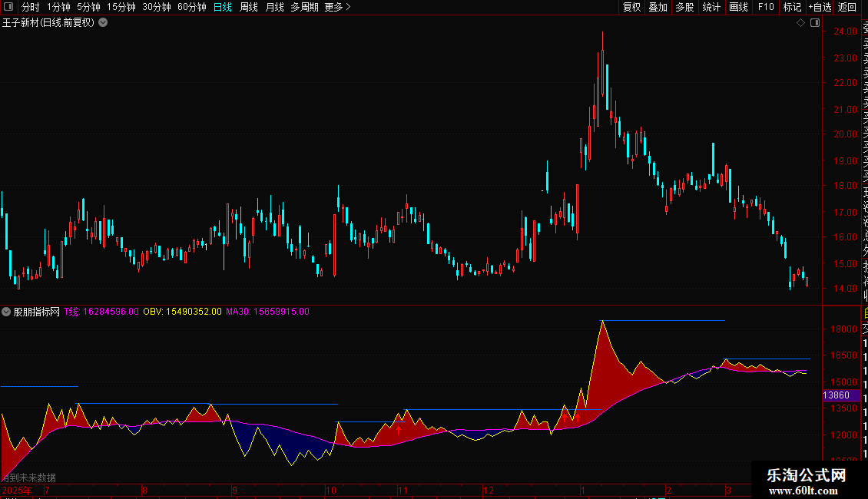This screenshot has height=499, width=868.
Task: Click the 13860 crosshair value label
Action: point(840,395)
